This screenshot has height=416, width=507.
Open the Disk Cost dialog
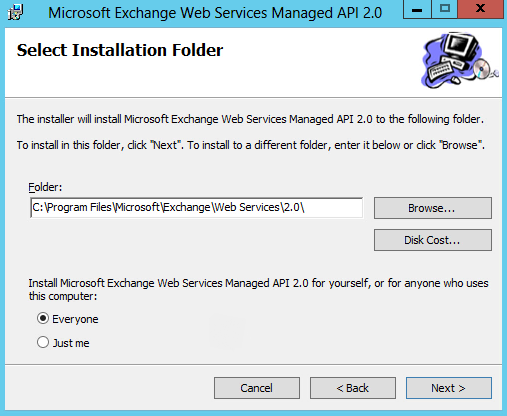point(433,240)
